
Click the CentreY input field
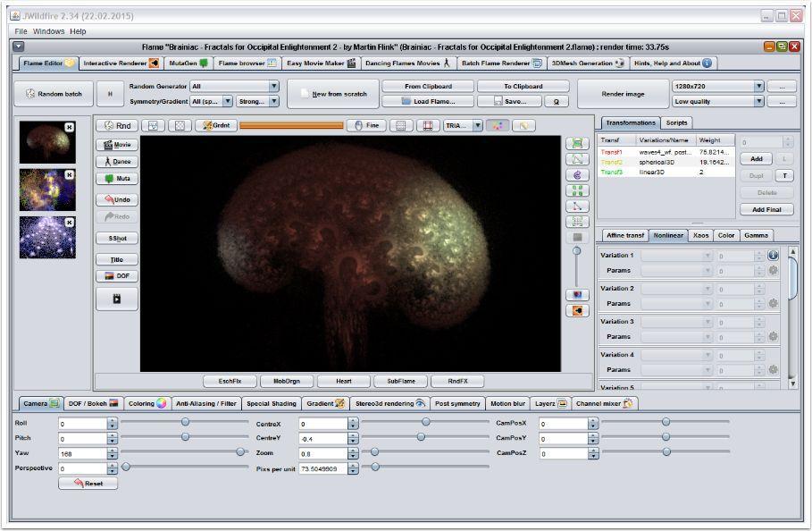(x=323, y=439)
